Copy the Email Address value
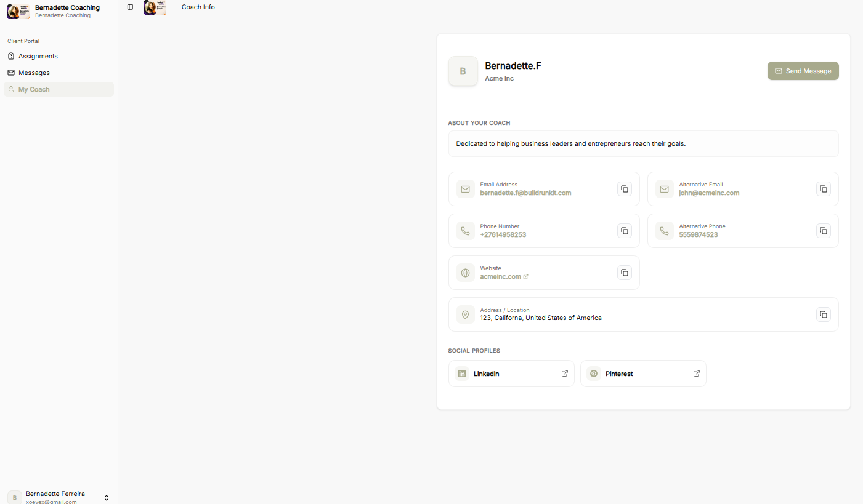The image size is (863, 504). [x=625, y=189]
